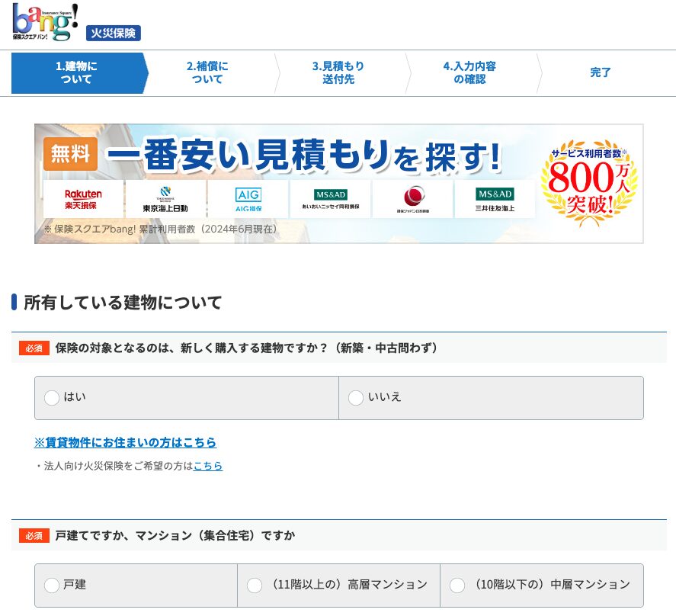Click the Rakuten 楽天損保 logo
The image size is (676, 616).
click(83, 200)
